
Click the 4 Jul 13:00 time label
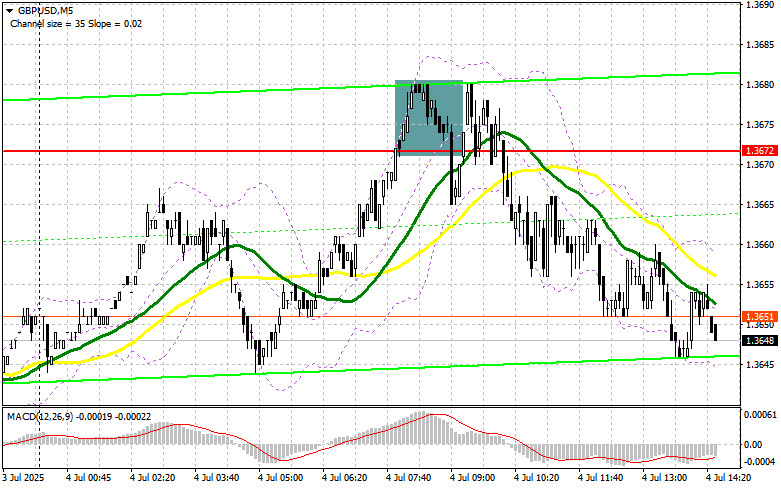coord(664,478)
